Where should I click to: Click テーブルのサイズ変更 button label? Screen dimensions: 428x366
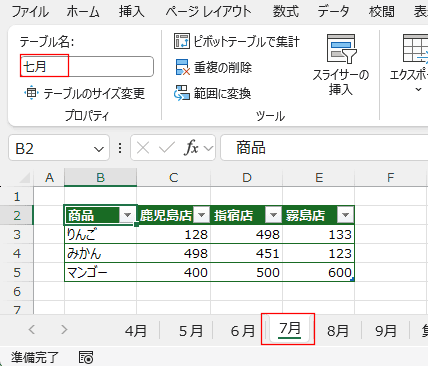coord(94,93)
